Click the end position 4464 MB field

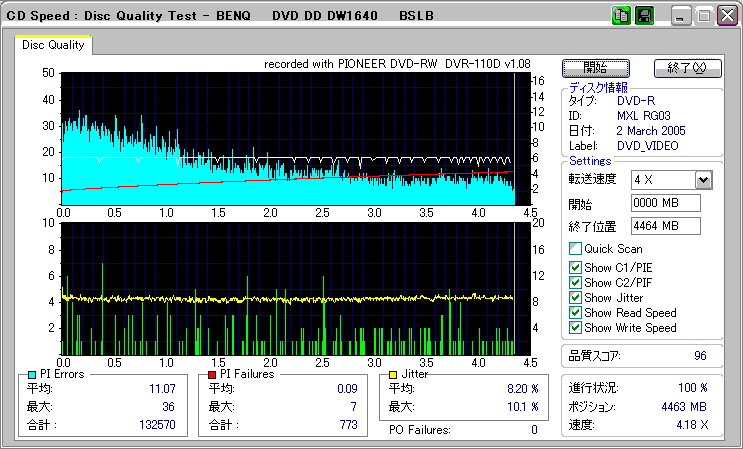[666, 226]
